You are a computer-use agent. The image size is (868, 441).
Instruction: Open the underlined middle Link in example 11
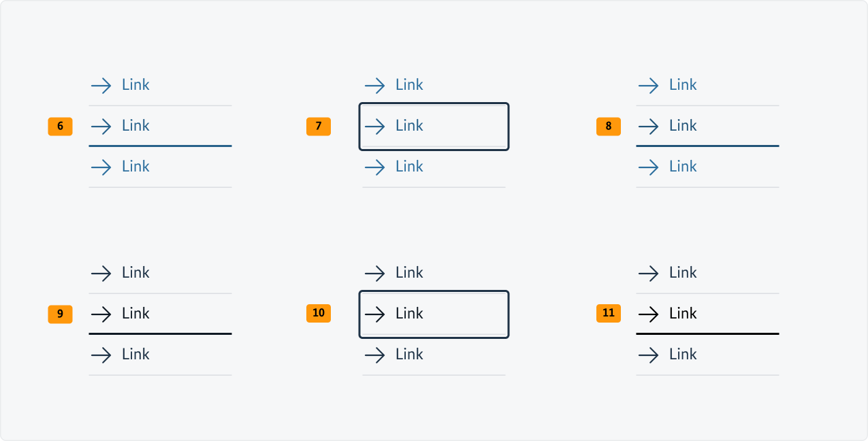[683, 314]
